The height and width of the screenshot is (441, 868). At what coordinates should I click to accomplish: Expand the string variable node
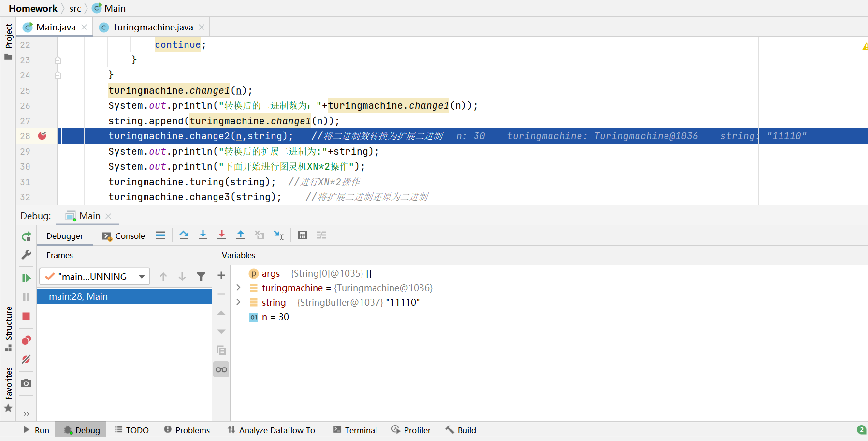[238, 302]
